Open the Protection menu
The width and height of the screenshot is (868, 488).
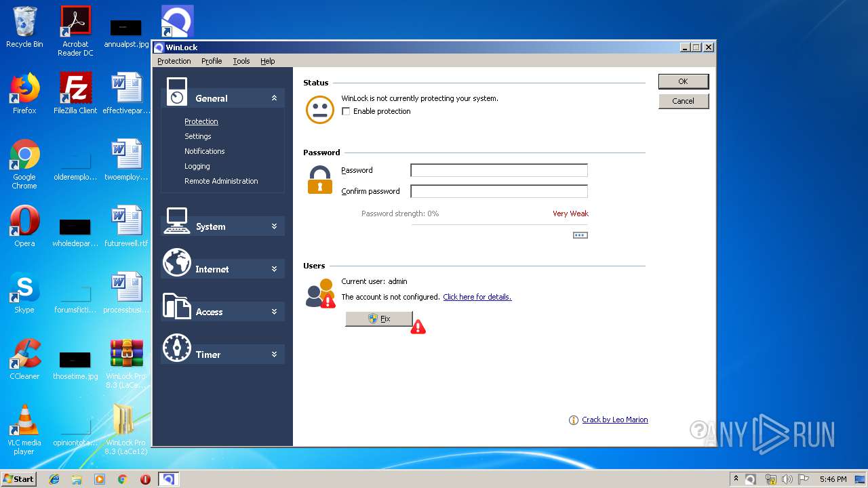(x=174, y=61)
